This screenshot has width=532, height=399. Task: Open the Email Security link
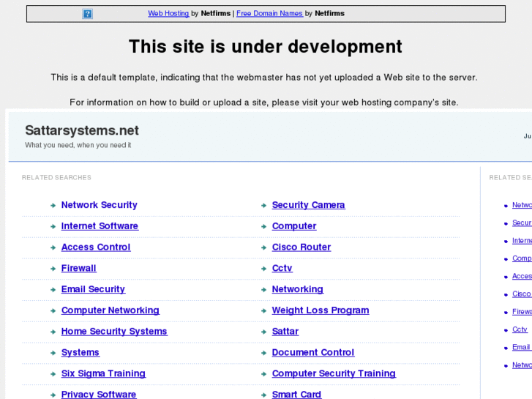tap(93, 289)
